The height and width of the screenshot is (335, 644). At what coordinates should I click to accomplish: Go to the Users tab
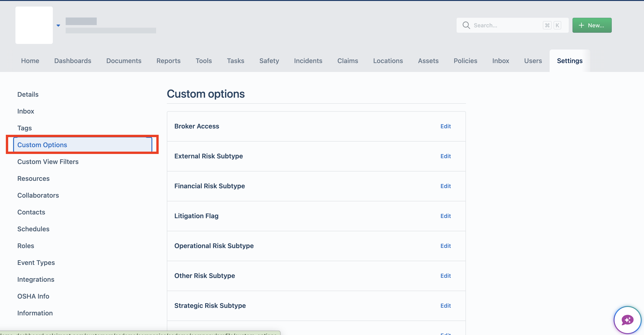[533, 61]
